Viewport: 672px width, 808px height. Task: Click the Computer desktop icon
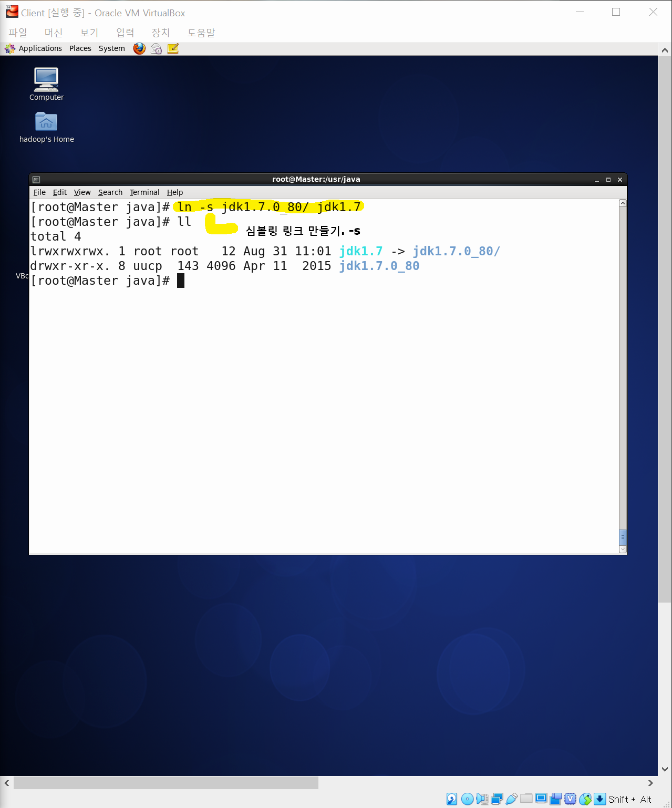46,79
